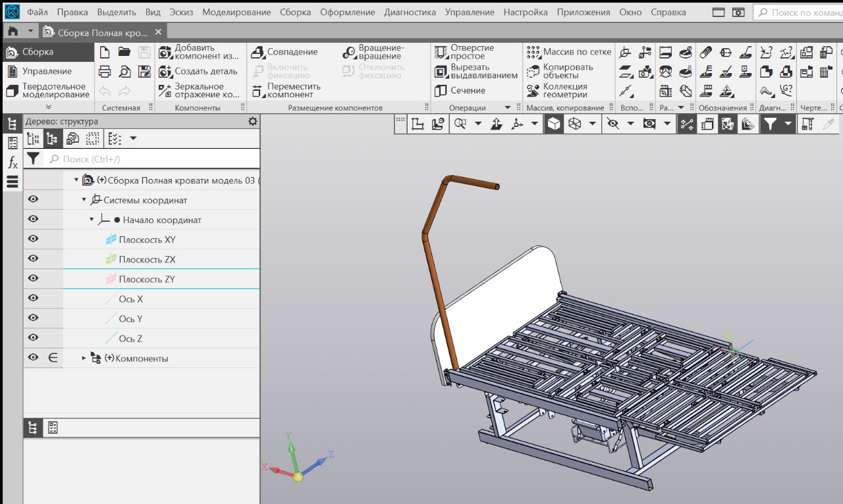
Task: Open tree panel settings gear
Action: pyautogui.click(x=252, y=121)
